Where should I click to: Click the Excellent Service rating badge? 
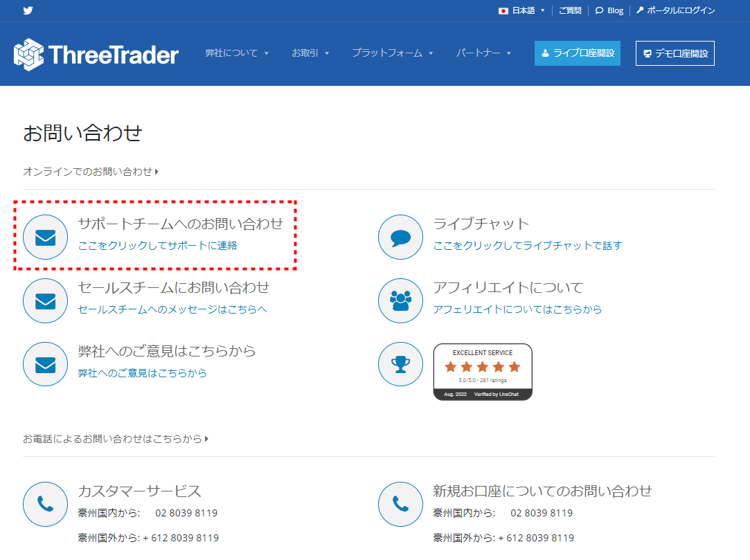click(x=483, y=372)
